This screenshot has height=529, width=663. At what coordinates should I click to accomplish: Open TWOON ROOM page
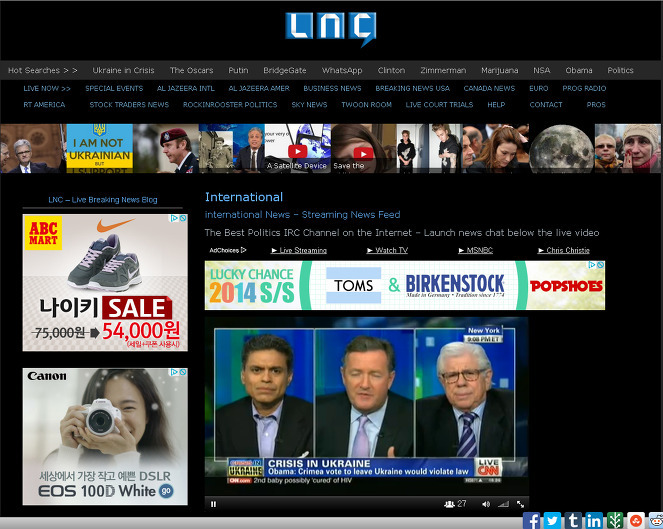coord(367,104)
